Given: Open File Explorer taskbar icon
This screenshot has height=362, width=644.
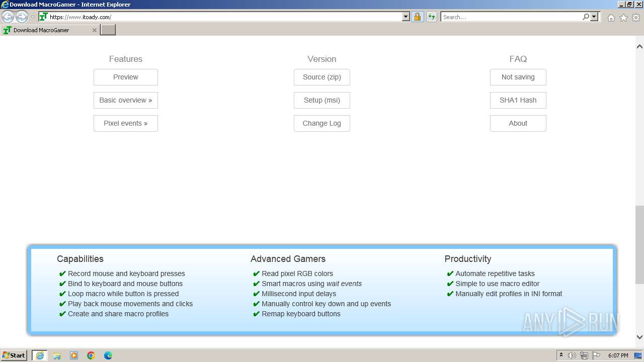Looking at the screenshot, I should point(57,355).
